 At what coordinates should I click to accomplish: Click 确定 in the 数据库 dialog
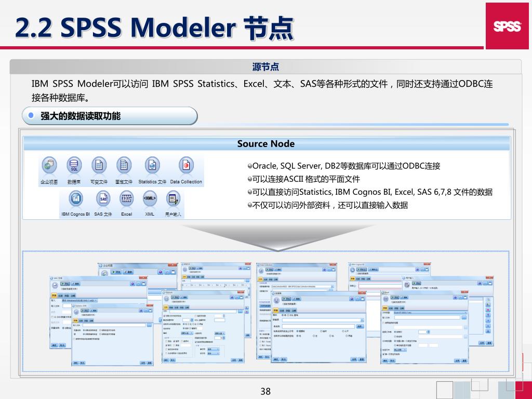pos(276,360)
